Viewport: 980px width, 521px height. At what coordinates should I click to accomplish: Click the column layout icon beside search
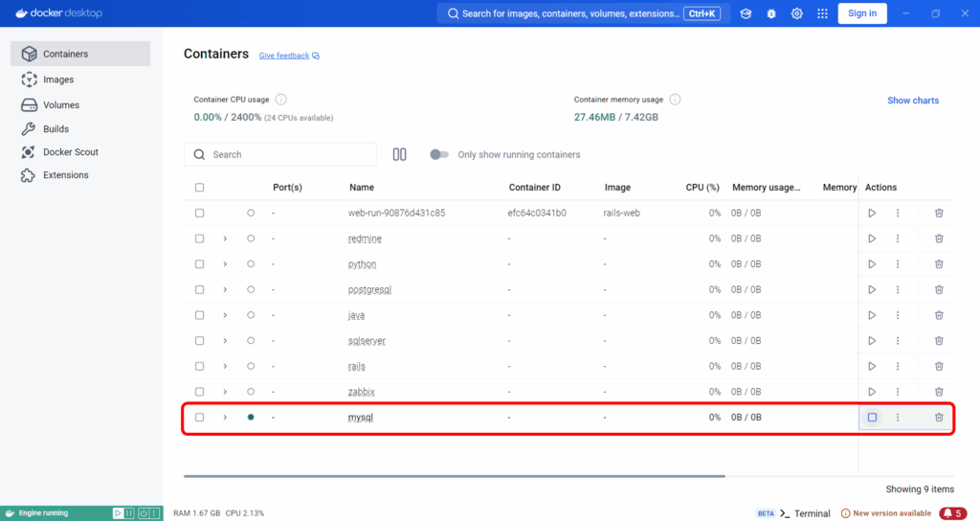tap(400, 154)
